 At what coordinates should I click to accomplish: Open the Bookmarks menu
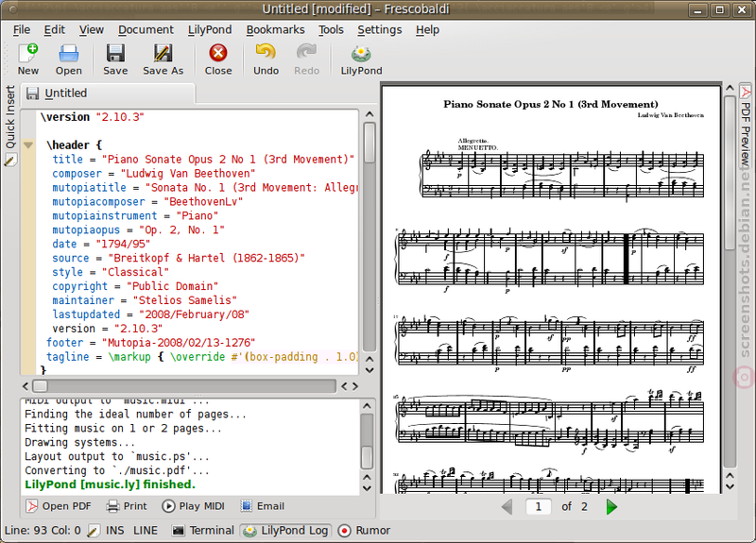[x=275, y=30]
